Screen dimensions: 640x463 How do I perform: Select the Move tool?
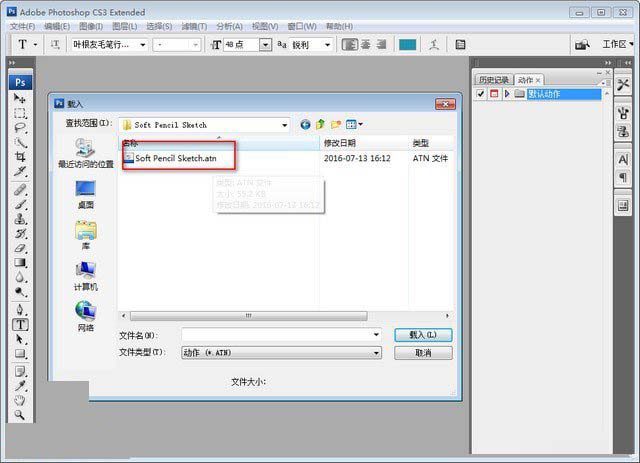point(20,98)
